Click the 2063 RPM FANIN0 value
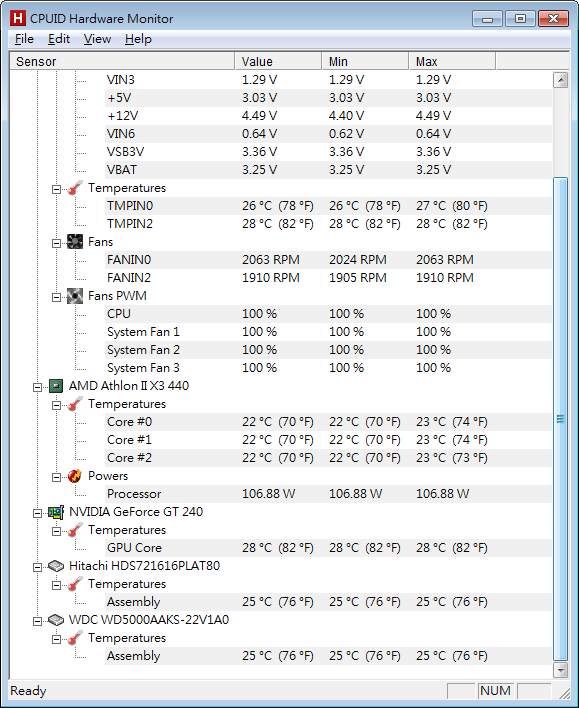 (x=271, y=260)
